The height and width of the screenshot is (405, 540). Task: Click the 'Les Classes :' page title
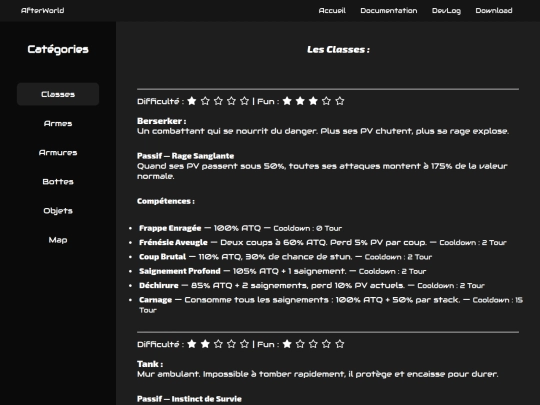point(339,50)
